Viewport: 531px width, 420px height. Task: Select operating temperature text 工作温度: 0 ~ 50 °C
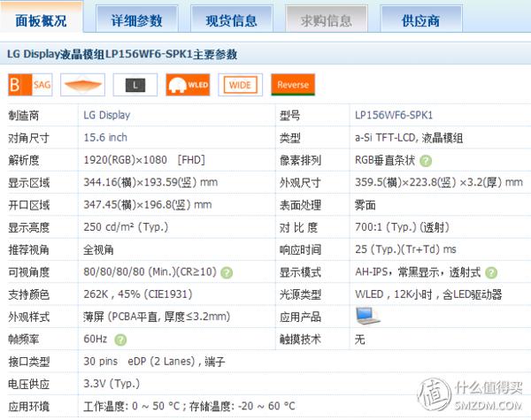131,406
